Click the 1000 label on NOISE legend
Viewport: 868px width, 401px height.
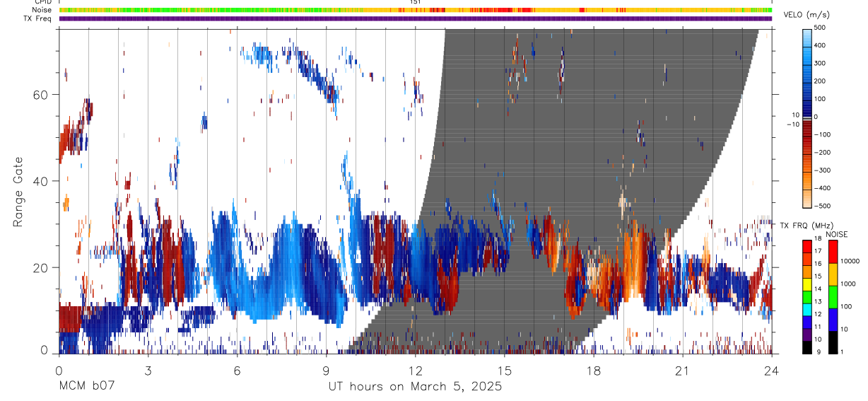pos(848,284)
